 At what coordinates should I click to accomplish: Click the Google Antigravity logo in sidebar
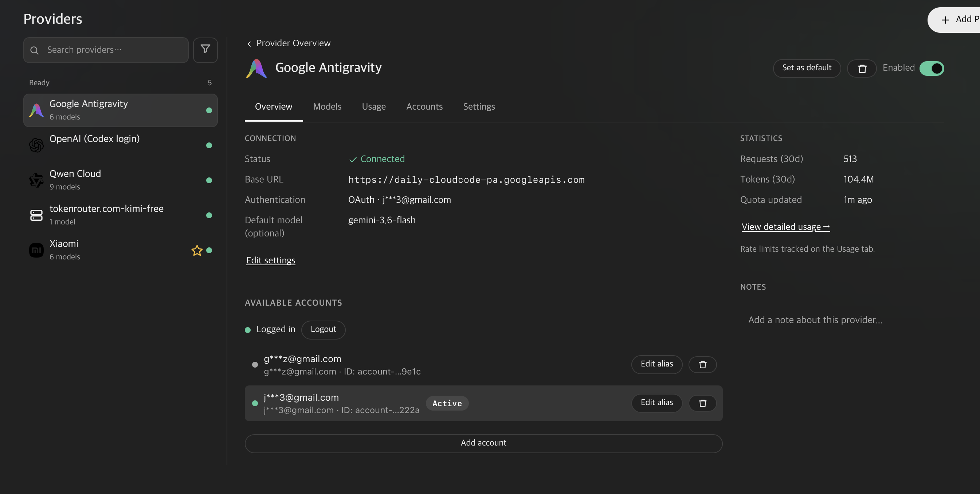[36, 110]
